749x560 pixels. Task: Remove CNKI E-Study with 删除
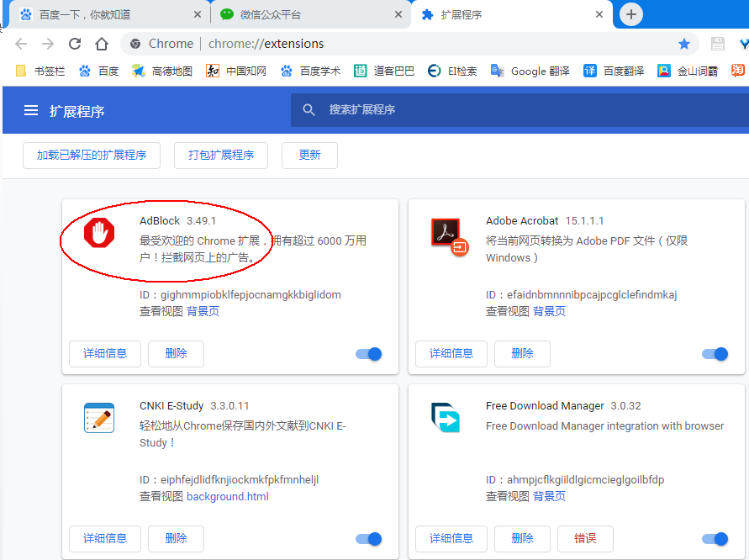point(176,538)
